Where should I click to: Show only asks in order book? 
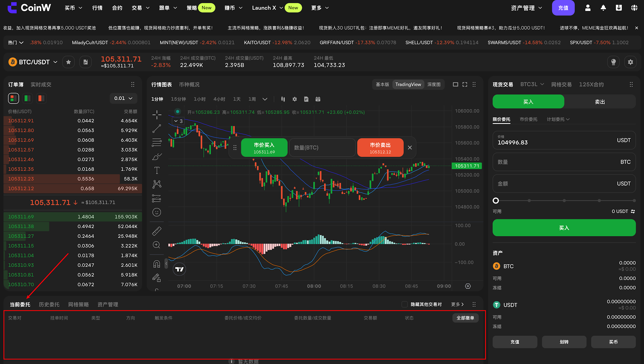point(41,98)
